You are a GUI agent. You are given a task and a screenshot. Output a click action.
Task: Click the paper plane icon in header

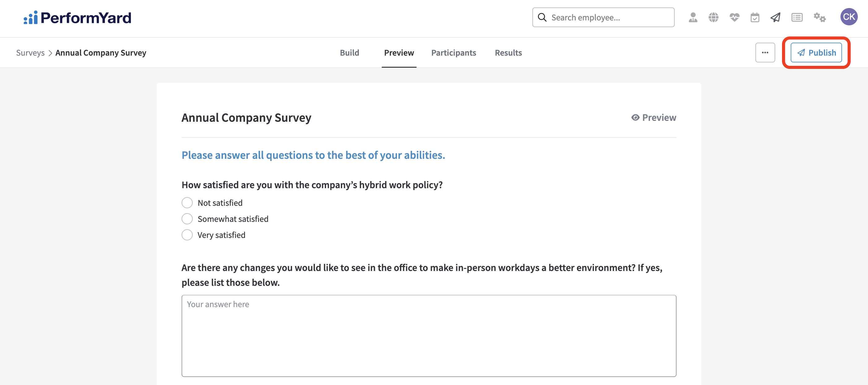[x=775, y=18]
